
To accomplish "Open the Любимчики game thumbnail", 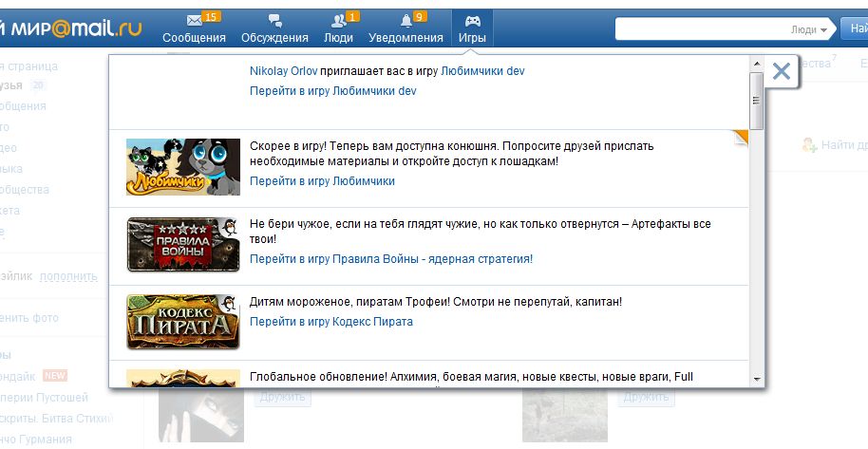I will (183, 167).
